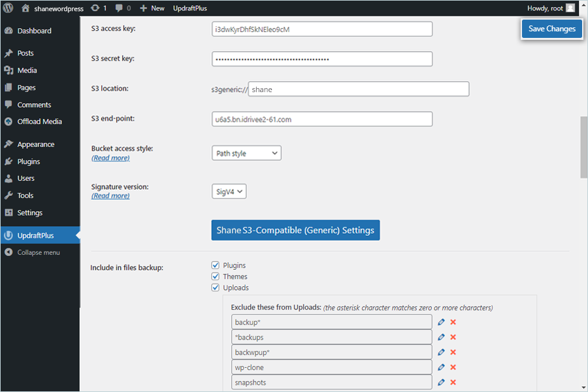Click the Dashboard gauge icon

[x=8, y=31]
